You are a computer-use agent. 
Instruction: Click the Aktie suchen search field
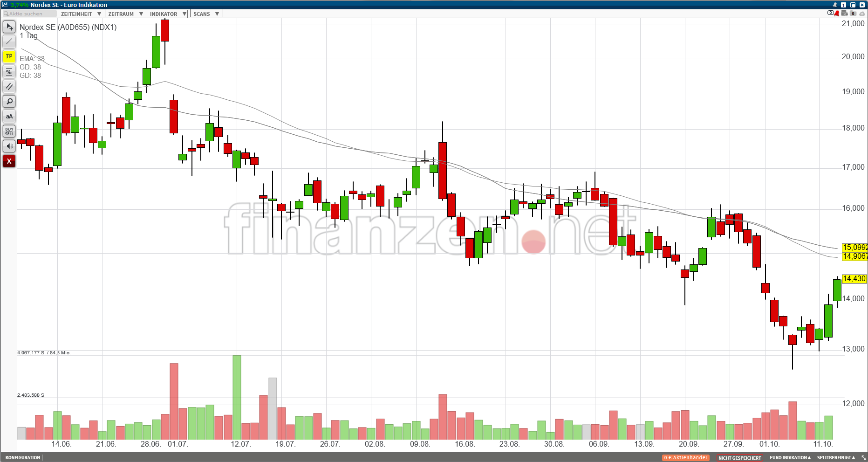pyautogui.click(x=29, y=14)
